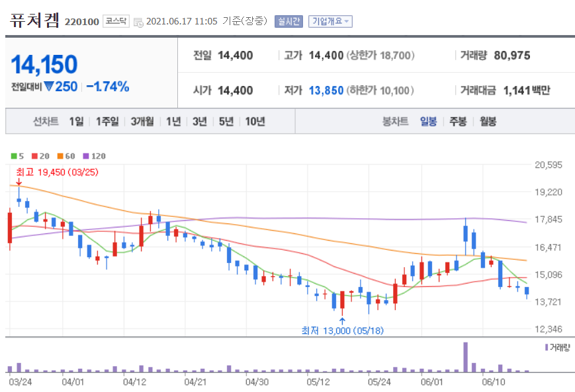The width and height of the screenshot is (575, 392).
Task: Click the purple 거래량 legend marker
Action: (547, 347)
